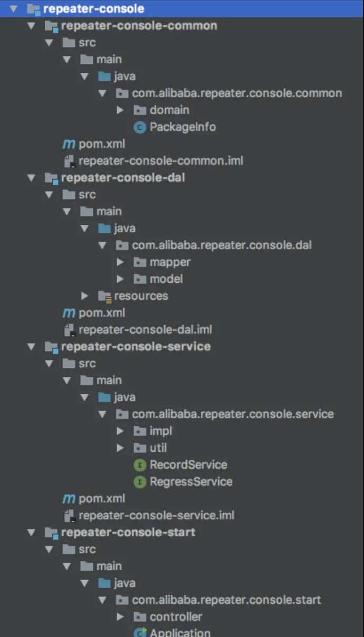The height and width of the screenshot is (637, 364).
Task: Click the Maven icon beside repeater-console-dal pom.xml
Action: click(x=68, y=312)
